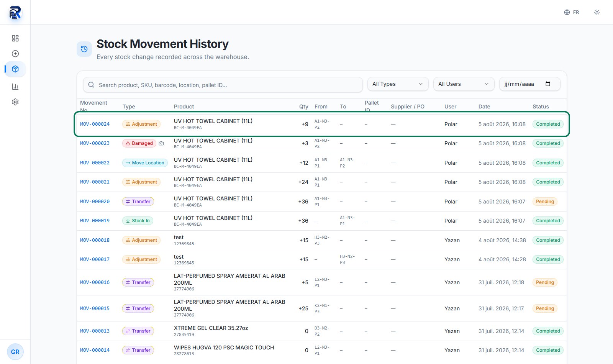Open the settings gear sidebar icon
Image resolution: width=613 pixels, height=364 pixels.
pos(15,102)
